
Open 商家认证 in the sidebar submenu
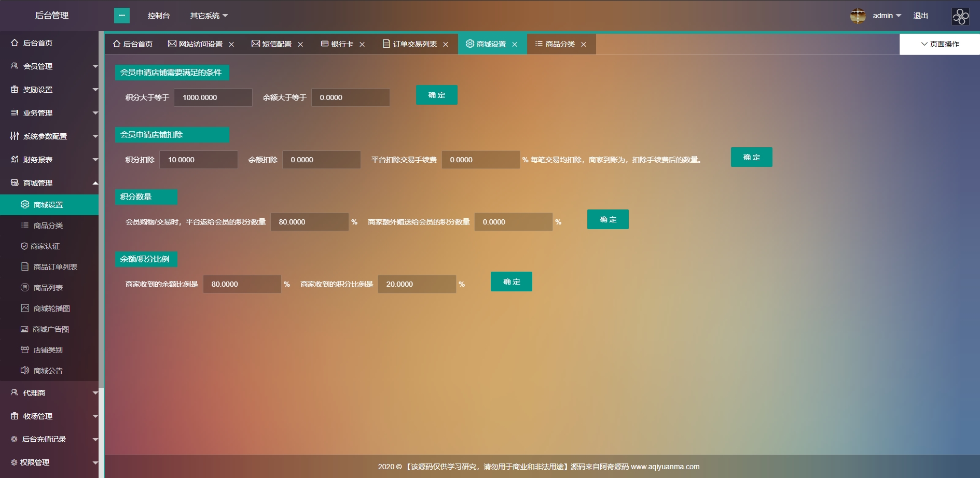click(x=49, y=246)
